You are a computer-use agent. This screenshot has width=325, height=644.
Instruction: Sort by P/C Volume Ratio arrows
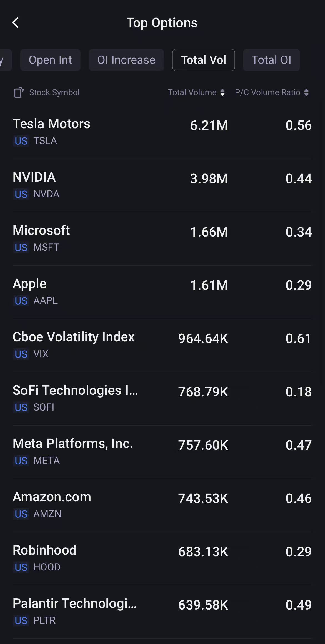[306, 92]
